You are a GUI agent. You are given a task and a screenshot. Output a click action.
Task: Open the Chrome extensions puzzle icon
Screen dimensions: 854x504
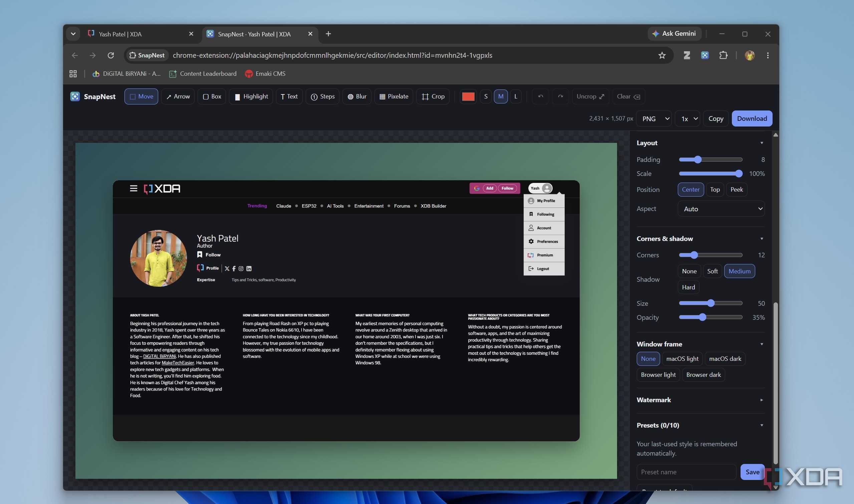(723, 55)
